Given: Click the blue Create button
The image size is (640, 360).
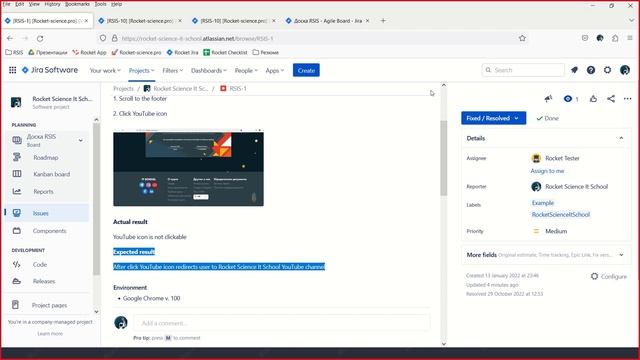Looking at the screenshot, I should 306,70.
